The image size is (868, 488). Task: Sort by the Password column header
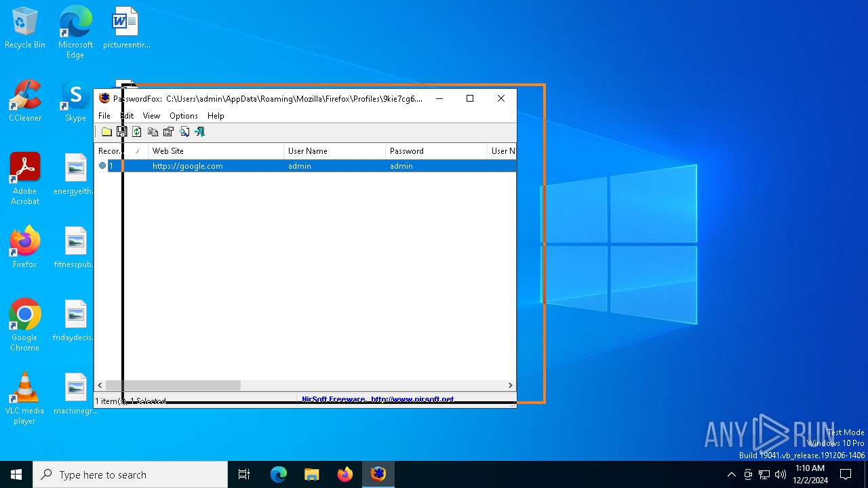point(436,151)
